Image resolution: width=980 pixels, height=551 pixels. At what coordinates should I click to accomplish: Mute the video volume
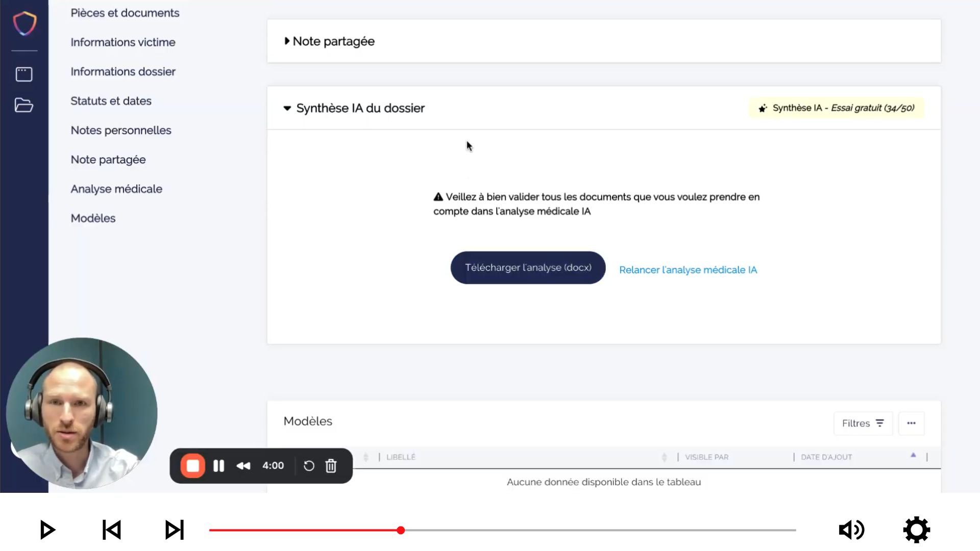tap(851, 530)
